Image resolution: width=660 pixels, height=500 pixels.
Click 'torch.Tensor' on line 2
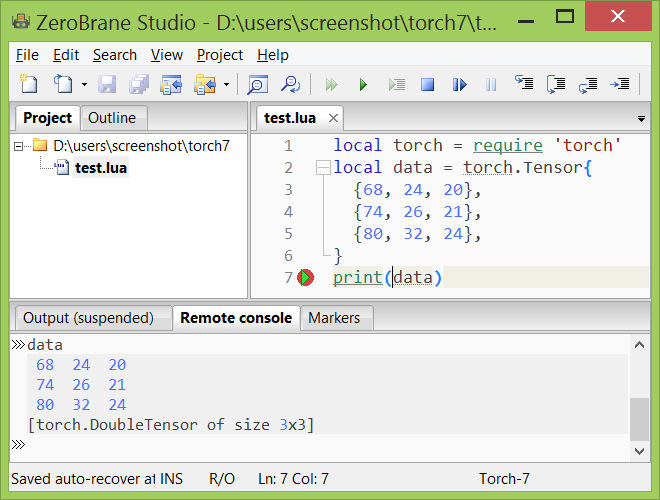click(x=523, y=168)
